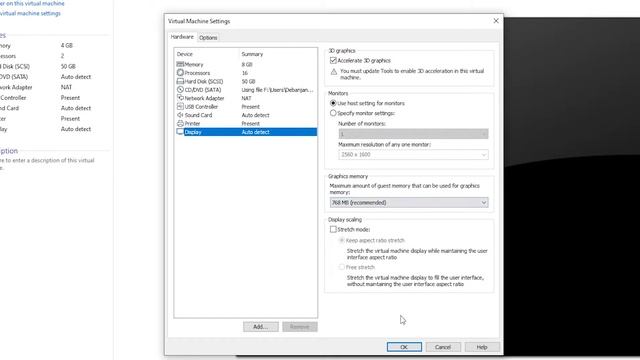This screenshot has width=640, height=360.
Task: Open the Maximum resolution dropdown
Action: coord(413,155)
